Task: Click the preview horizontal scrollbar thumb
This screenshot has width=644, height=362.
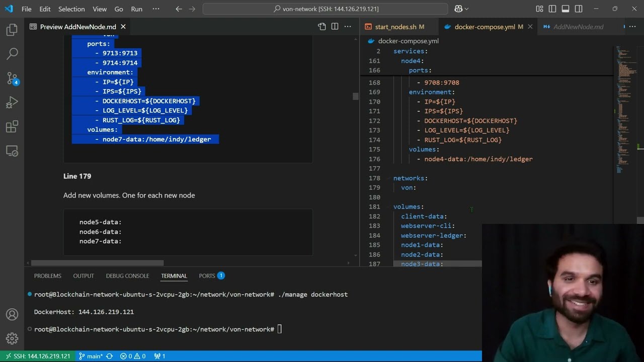Action: pos(97,263)
